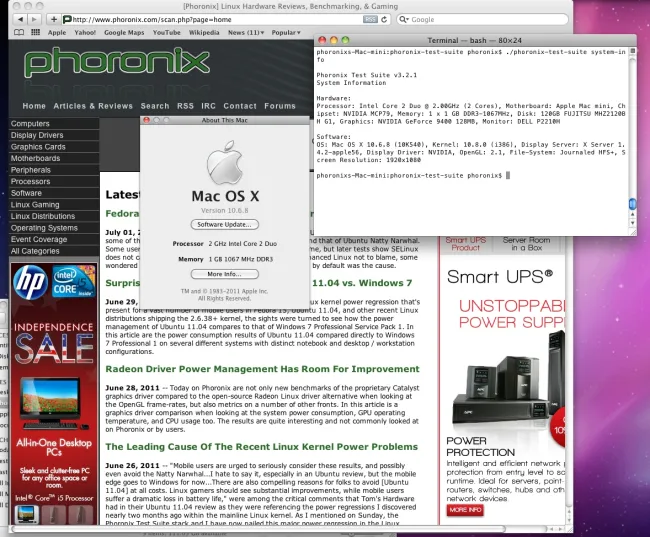Click the first HP ad thumbnail at bottom
The width and height of the screenshot is (650, 537).
(x=27, y=515)
